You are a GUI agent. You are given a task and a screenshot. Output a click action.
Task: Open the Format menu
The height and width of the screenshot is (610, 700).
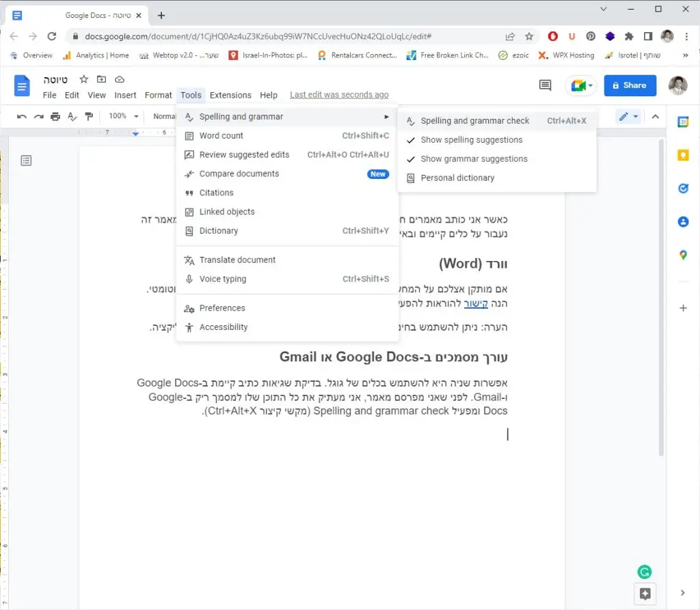click(158, 95)
